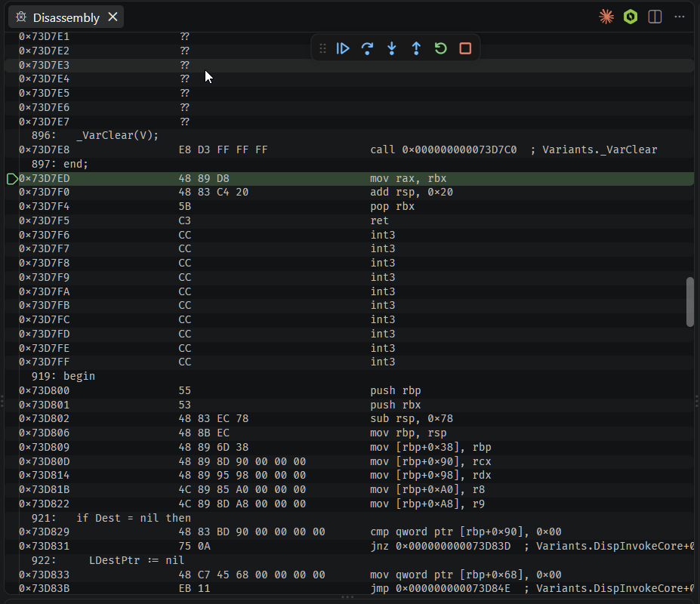This screenshot has width=700, height=604.
Task: Click mov [rbp+0x98], rdx instruction
Action: [430, 476]
